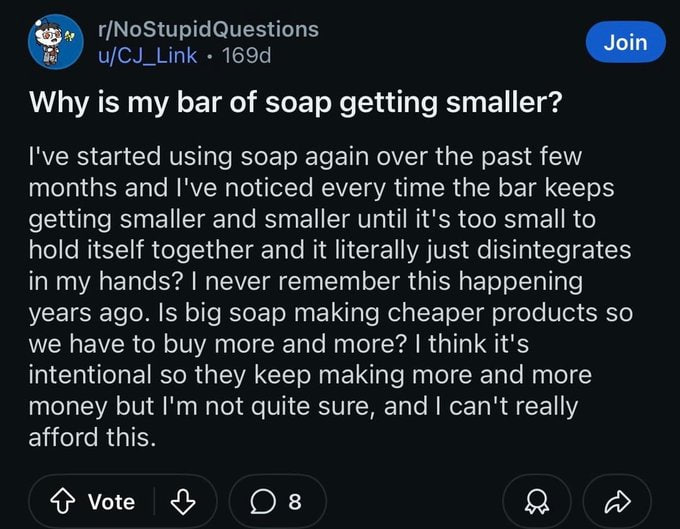
Task: Open post titled 'Why is my bar of soap getting smaller?'
Action: (294, 103)
